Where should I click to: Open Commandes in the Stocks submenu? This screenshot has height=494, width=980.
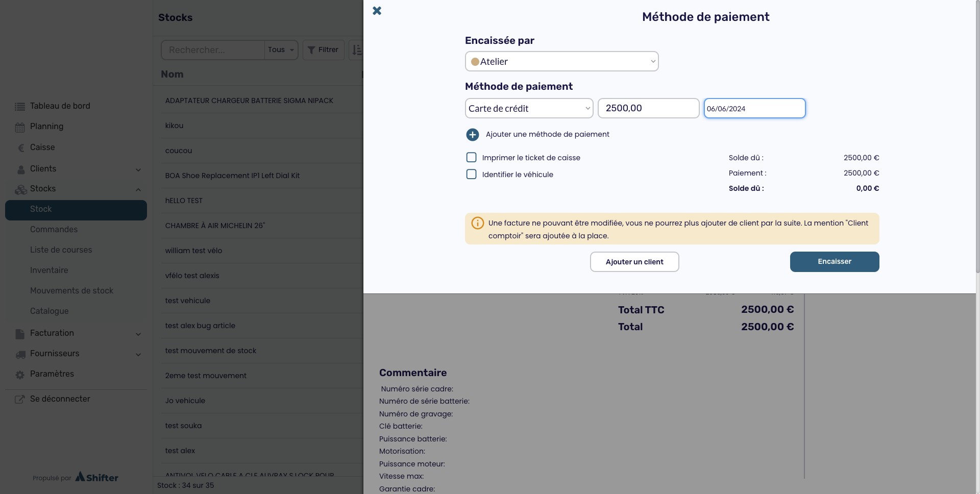(x=54, y=230)
